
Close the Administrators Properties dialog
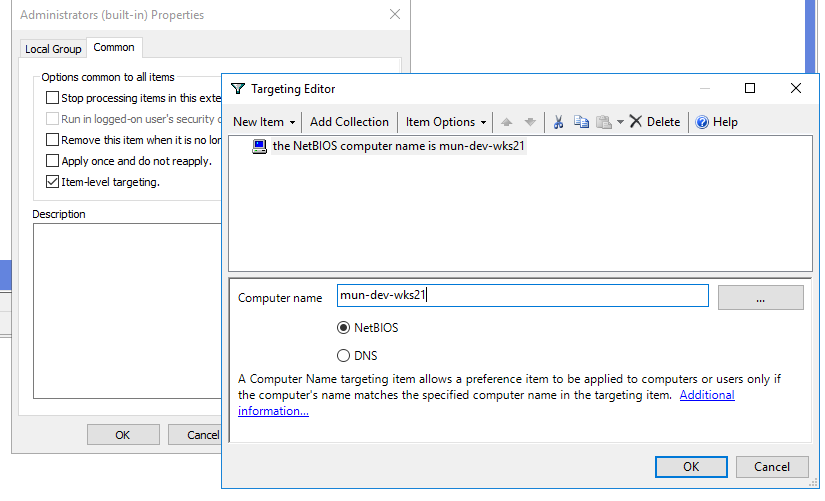pyautogui.click(x=395, y=15)
